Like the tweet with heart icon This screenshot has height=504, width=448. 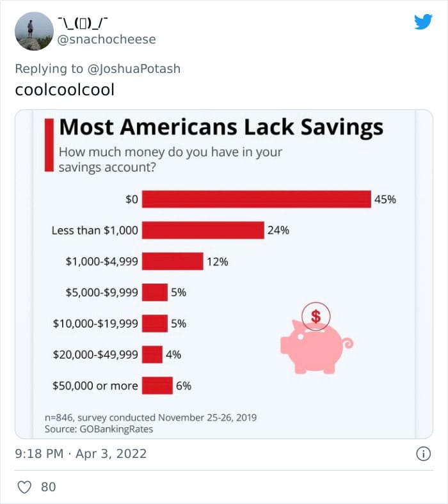tap(24, 487)
